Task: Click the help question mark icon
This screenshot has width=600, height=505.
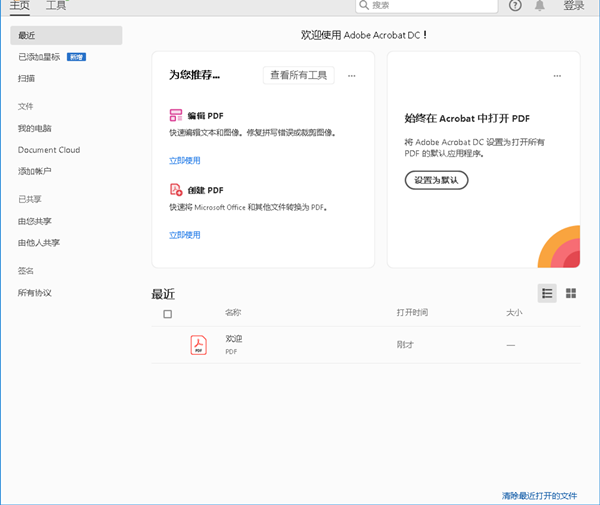Action: coord(515,6)
